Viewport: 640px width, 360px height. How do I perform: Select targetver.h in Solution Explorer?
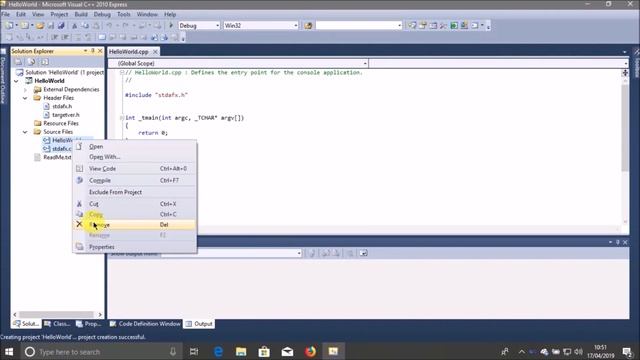click(x=66, y=115)
